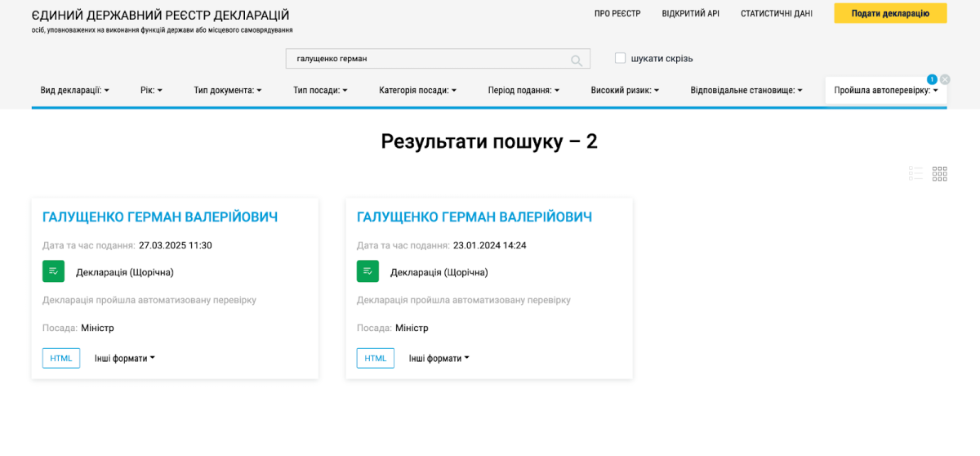
Task: Open 'Категорія посади' dropdown
Action: click(417, 91)
